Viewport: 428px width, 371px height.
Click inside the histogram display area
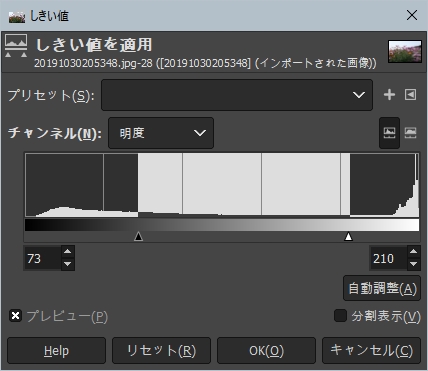[x=222, y=185]
